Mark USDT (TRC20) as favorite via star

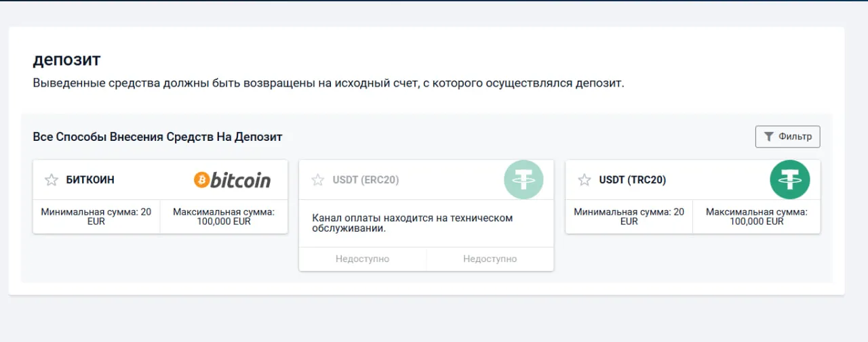pos(584,179)
